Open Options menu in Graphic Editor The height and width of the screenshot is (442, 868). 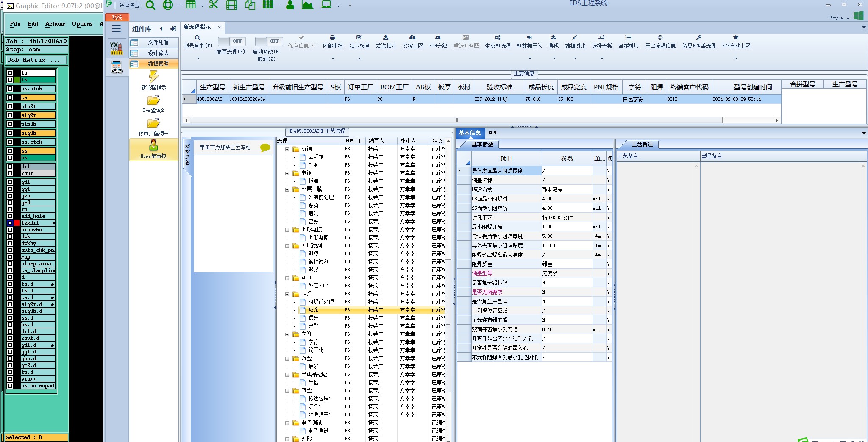coord(82,24)
